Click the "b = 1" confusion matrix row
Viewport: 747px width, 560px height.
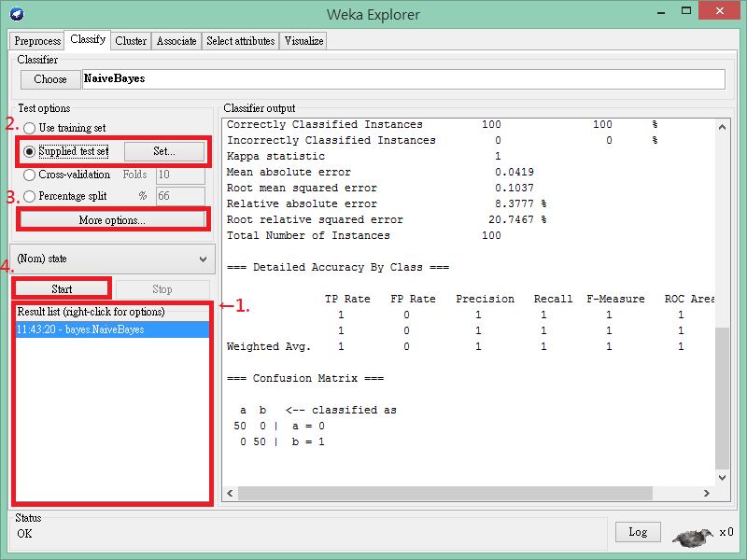click(x=282, y=441)
